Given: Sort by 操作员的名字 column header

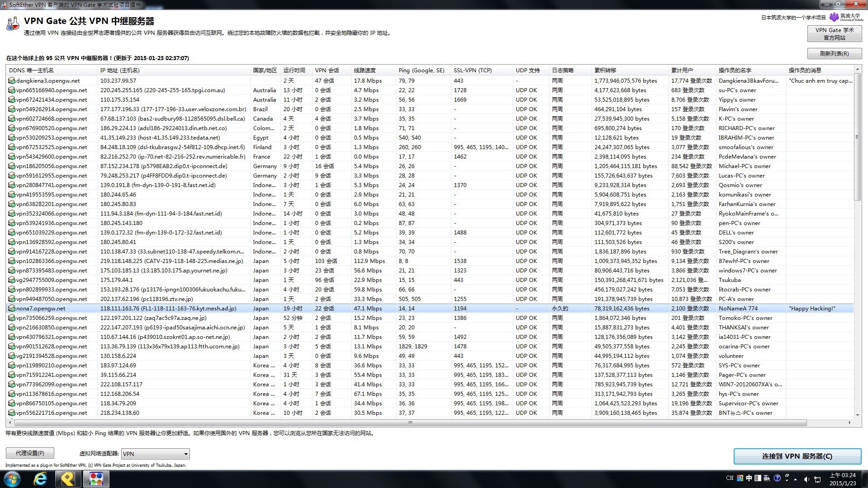Looking at the screenshot, I should (751, 70).
